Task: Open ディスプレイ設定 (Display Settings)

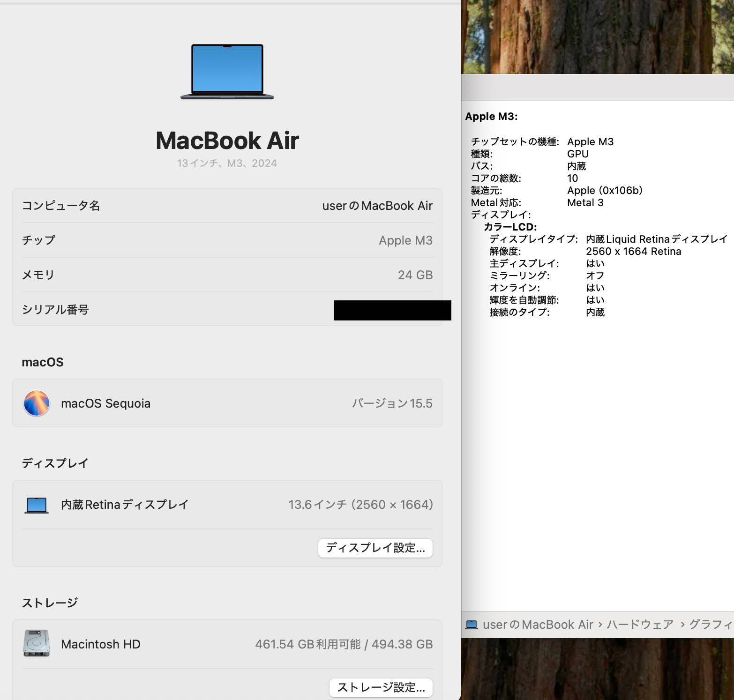Action: tap(375, 548)
